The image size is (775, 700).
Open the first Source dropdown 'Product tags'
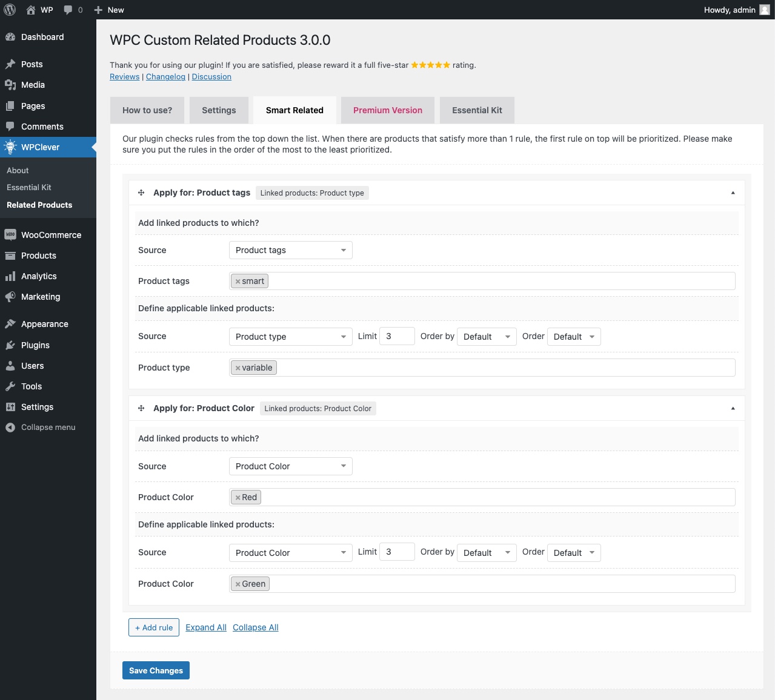291,250
